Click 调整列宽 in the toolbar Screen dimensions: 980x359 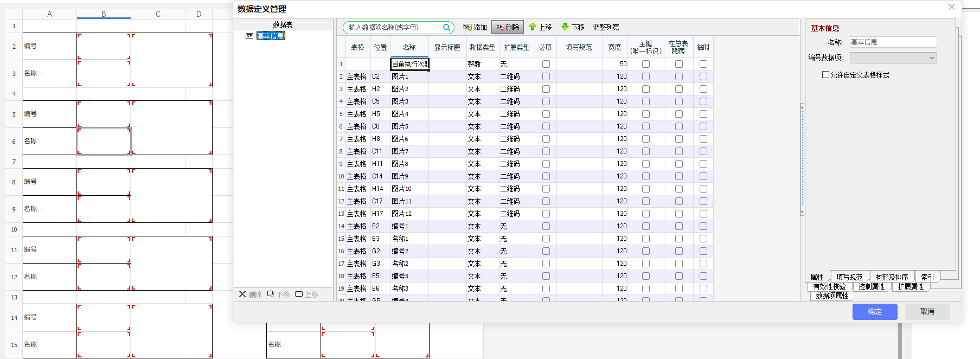[606, 27]
